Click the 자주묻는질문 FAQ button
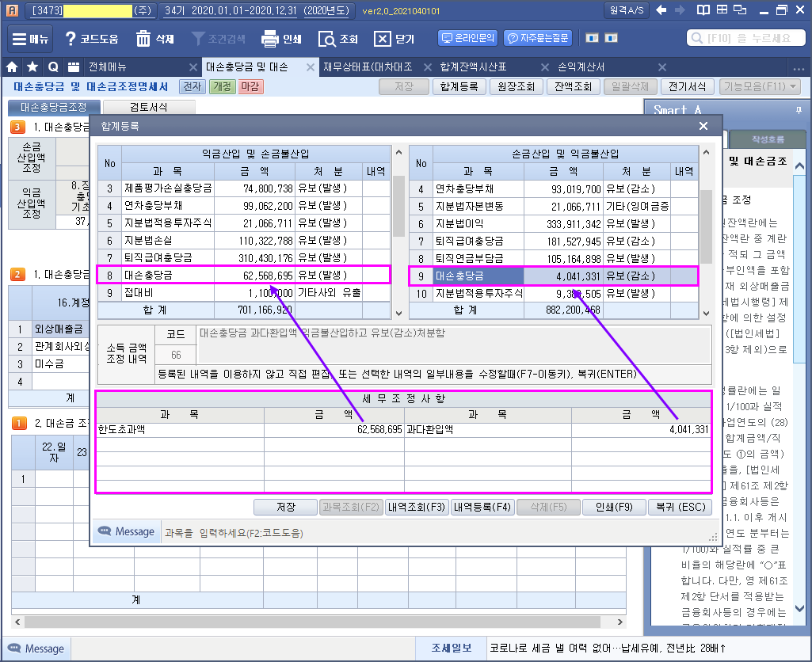The image size is (812, 662). [x=538, y=38]
